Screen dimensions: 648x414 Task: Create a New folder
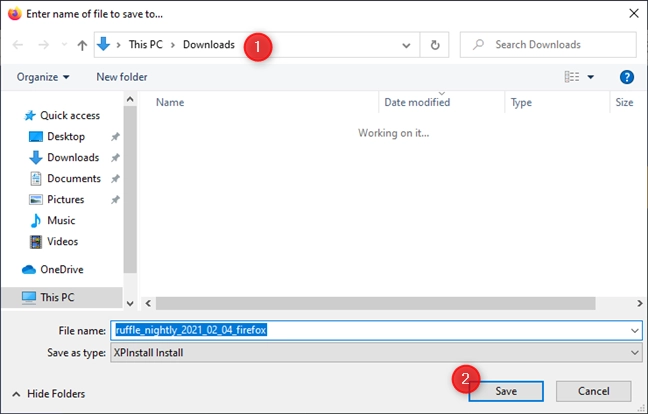click(122, 77)
